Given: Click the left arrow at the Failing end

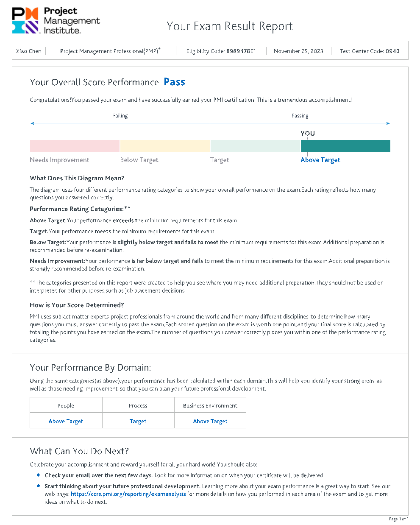Looking at the screenshot, I should pos(33,123).
